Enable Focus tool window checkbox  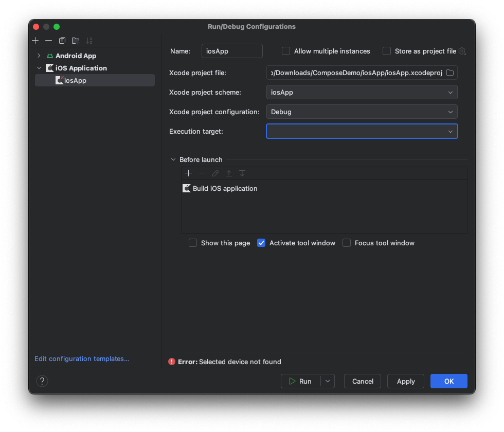[x=347, y=243]
